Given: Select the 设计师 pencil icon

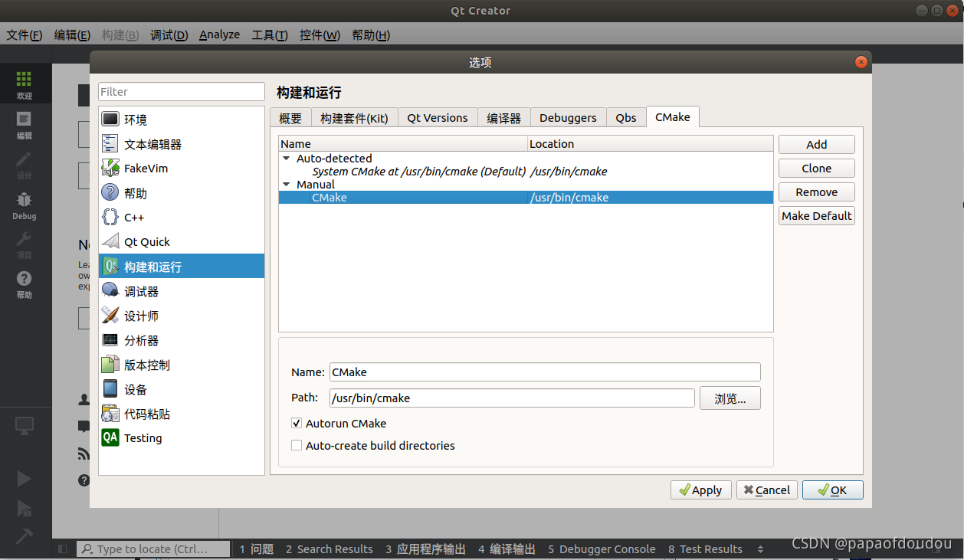Looking at the screenshot, I should coord(111,316).
